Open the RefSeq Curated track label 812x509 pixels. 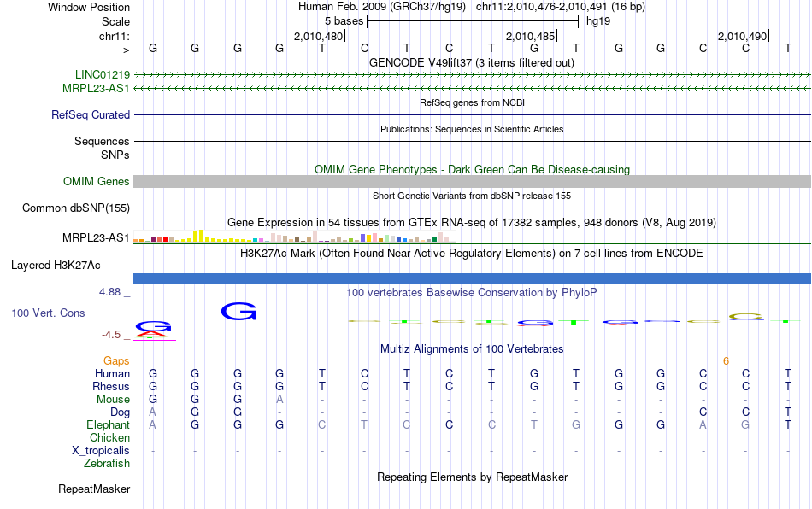point(91,114)
